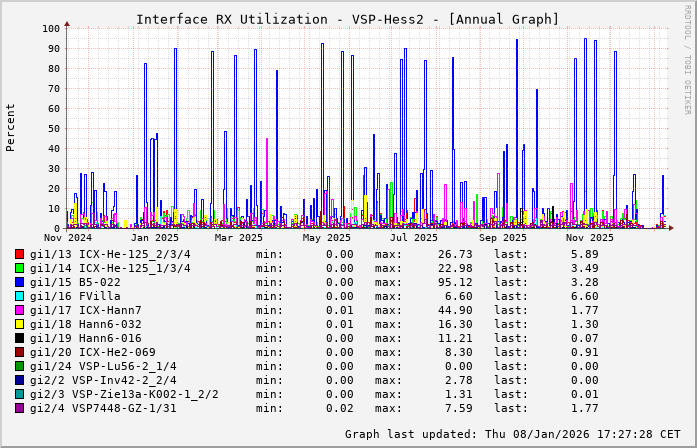Select the purple gi2/4 VSP7448-GZ-1/31 swatch

[x=20, y=408]
